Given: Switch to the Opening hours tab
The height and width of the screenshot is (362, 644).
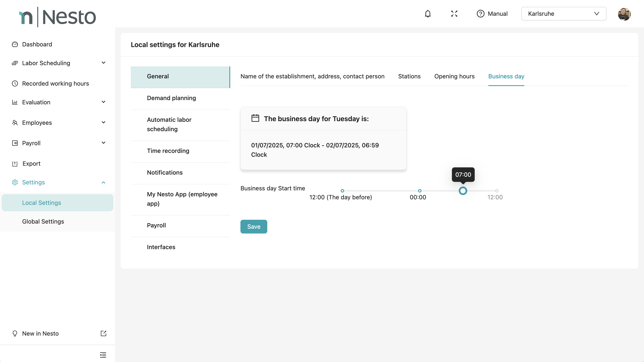Looking at the screenshot, I should coord(454,76).
